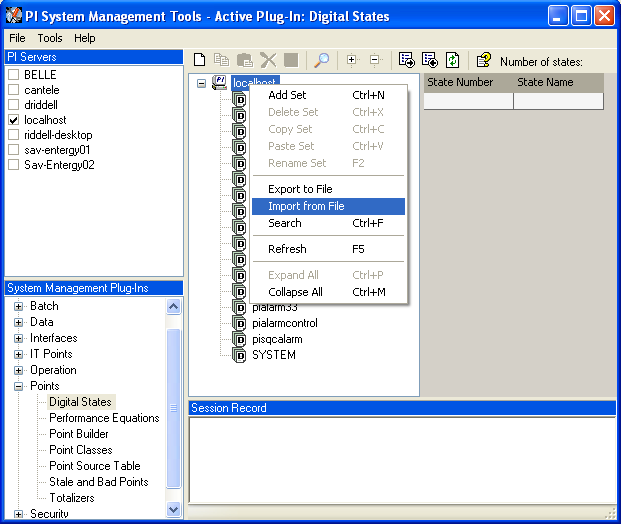Click the digital set icon beside pialarmcontrol

click(x=239, y=323)
